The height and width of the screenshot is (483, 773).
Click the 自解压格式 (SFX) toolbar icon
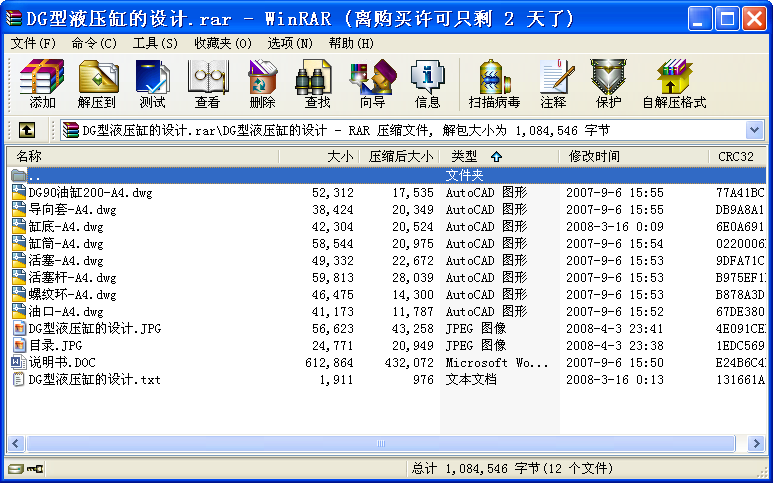[x=673, y=83]
